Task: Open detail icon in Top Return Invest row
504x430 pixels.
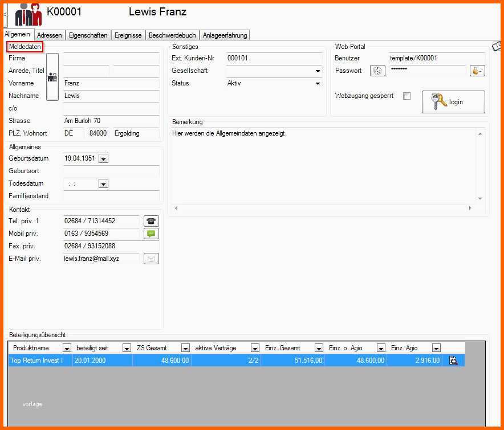Action: tap(453, 360)
